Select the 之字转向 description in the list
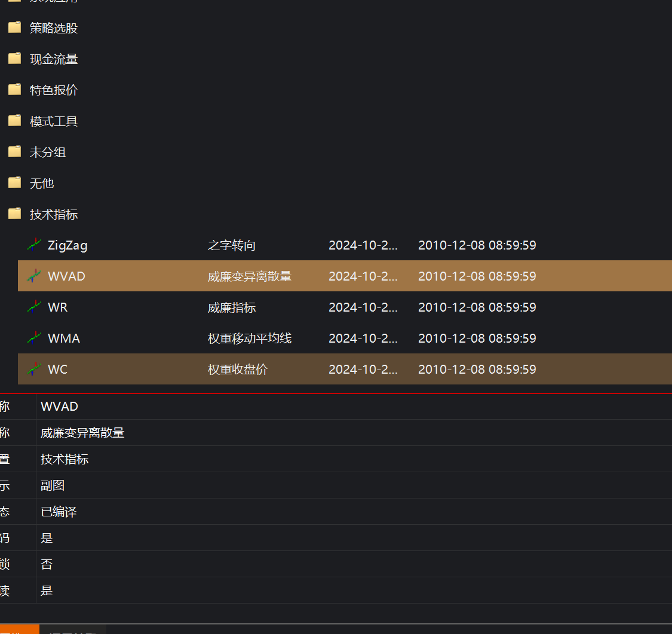The image size is (672, 634). pyautogui.click(x=232, y=245)
